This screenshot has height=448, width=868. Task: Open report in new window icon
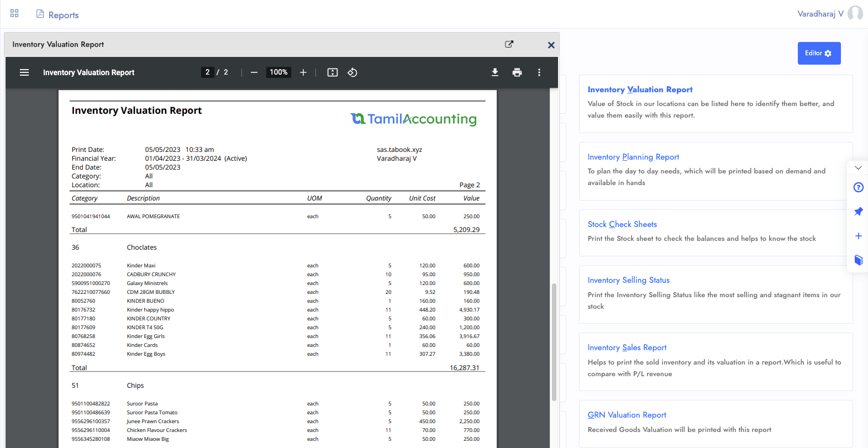509,44
